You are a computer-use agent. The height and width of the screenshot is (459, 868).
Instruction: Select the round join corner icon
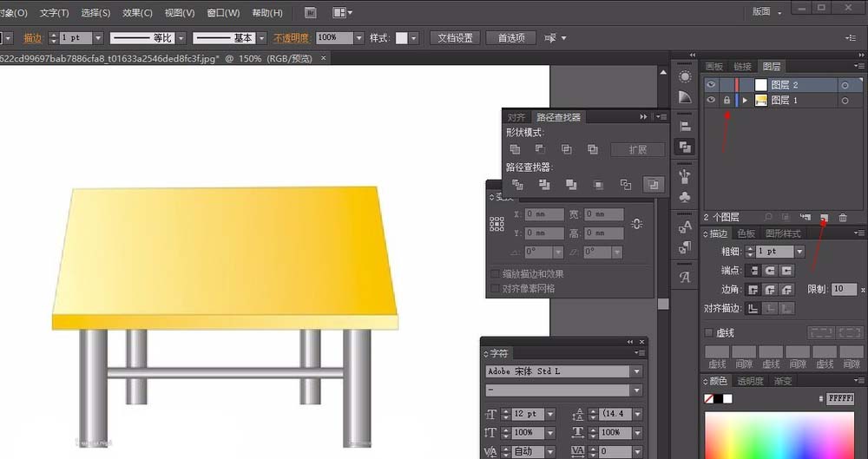(x=770, y=290)
